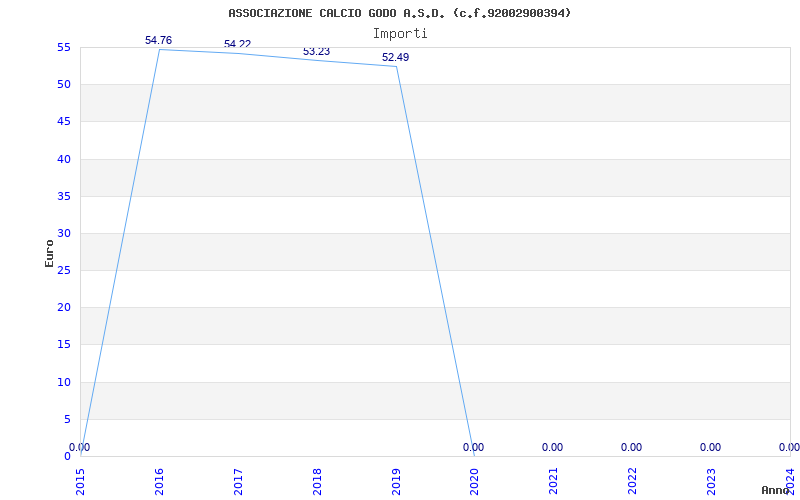Viewport: 800px width, 500px height.
Task: Click the Euro y-axis title
Action: [x=49, y=254]
